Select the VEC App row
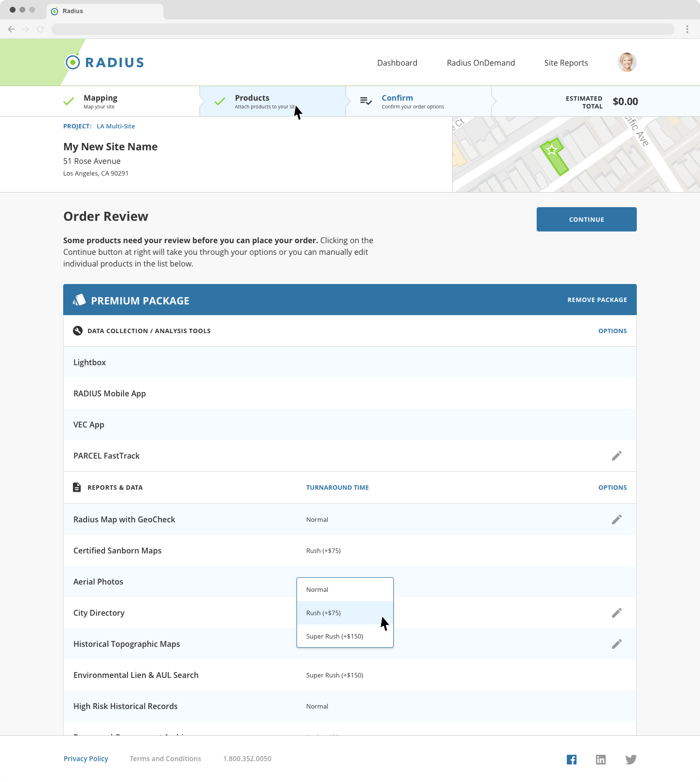 coord(350,425)
